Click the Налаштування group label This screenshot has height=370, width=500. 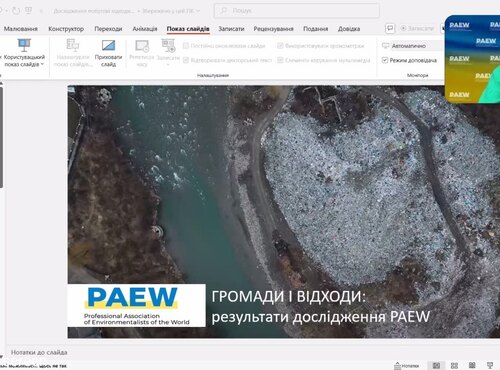pyautogui.click(x=213, y=75)
